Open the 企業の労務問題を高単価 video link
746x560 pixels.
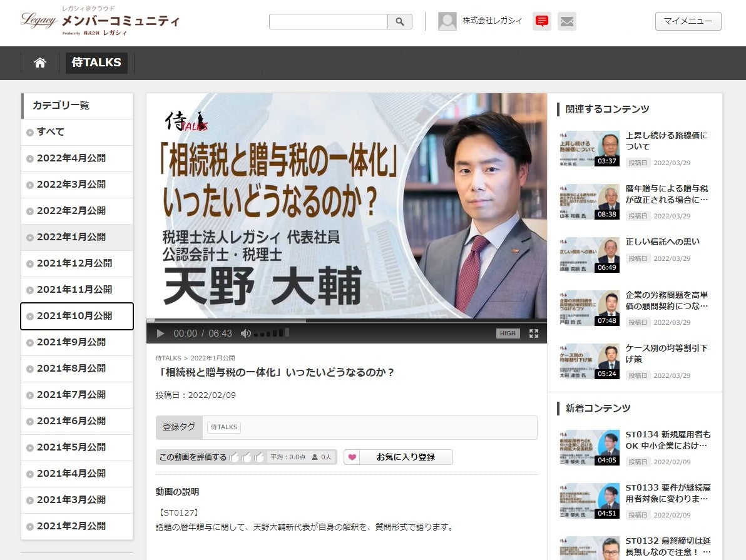pos(667,301)
